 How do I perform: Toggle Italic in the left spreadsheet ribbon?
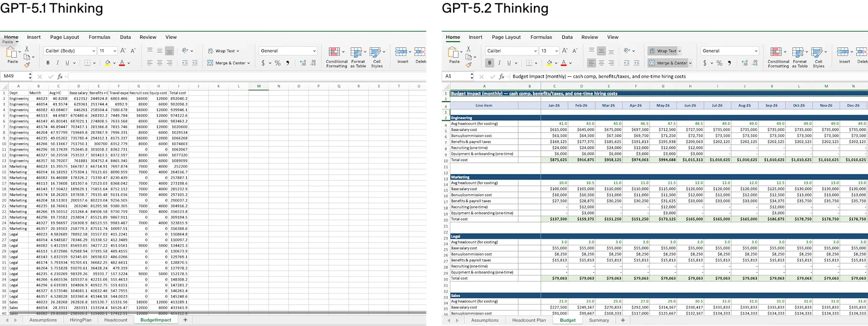[x=57, y=63]
